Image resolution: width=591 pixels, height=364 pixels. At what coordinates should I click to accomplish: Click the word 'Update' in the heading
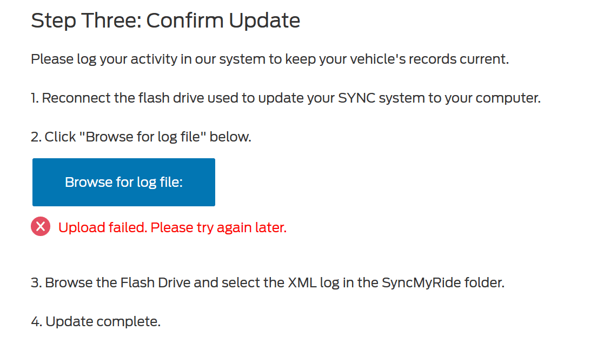[x=264, y=21]
